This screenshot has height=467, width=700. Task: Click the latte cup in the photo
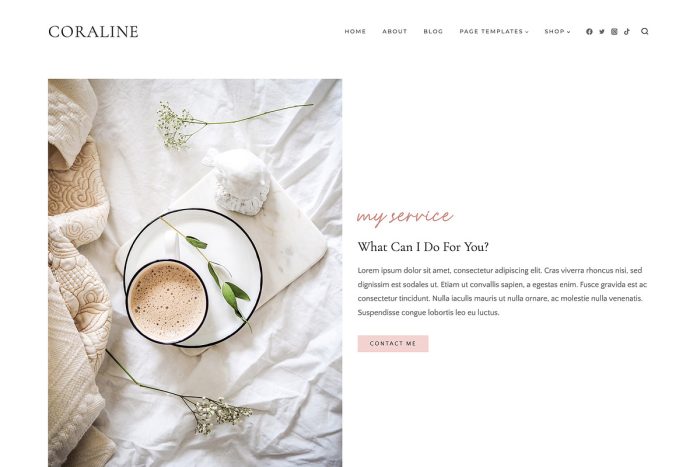pyautogui.click(x=167, y=302)
